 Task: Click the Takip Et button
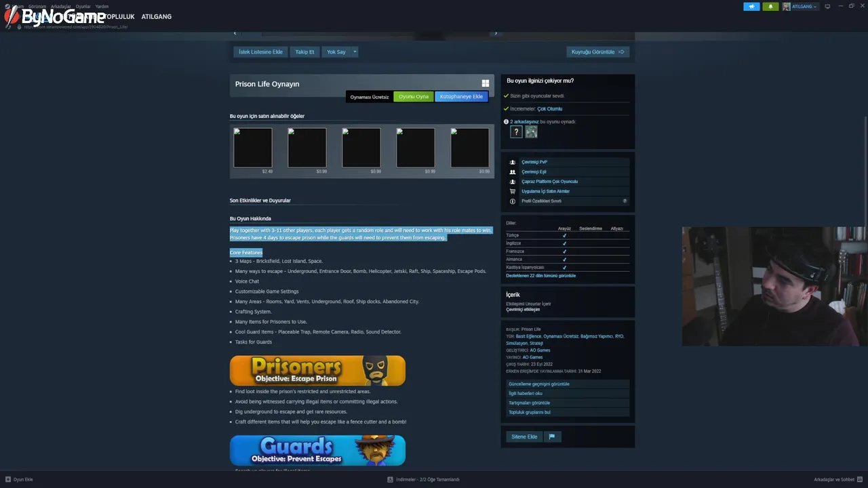[304, 52]
